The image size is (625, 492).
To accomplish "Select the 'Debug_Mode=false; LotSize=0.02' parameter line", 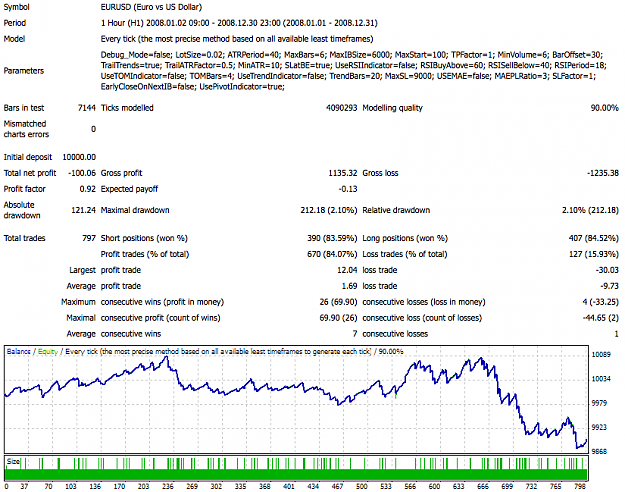I will pos(352,55).
